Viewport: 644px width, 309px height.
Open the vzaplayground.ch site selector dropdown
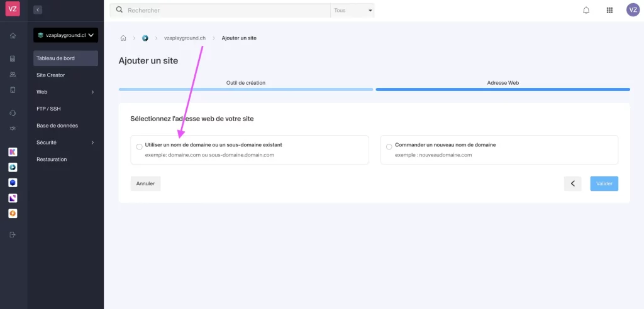[x=65, y=35]
